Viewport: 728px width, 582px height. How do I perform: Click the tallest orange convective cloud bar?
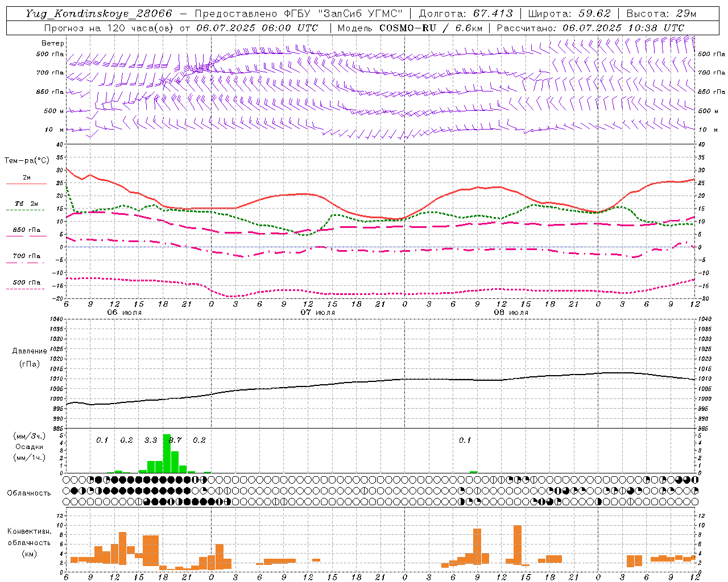tap(518, 544)
